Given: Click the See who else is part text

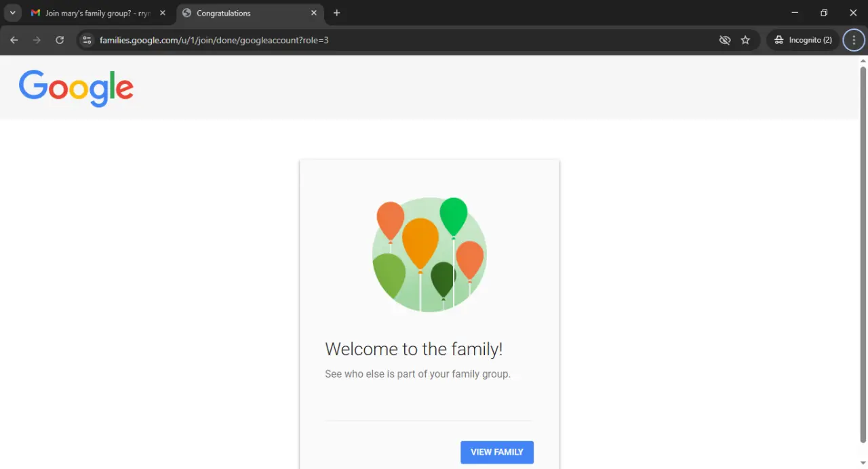Looking at the screenshot, I should (x=418, y=374).
